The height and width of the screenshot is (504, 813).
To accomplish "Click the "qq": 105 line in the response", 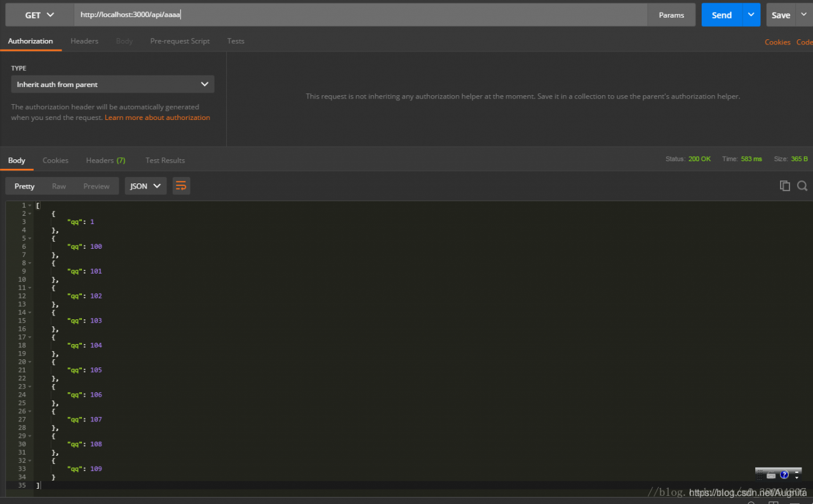I will click(84, 371).
